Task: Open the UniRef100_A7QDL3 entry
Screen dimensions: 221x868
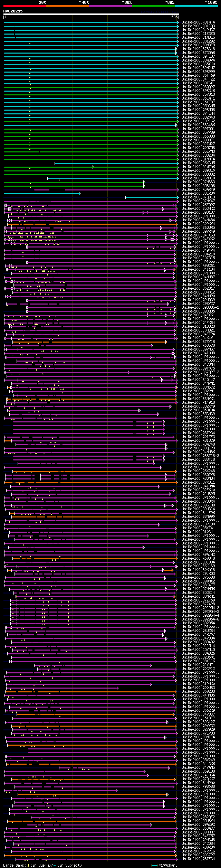Action: point(198,197)
